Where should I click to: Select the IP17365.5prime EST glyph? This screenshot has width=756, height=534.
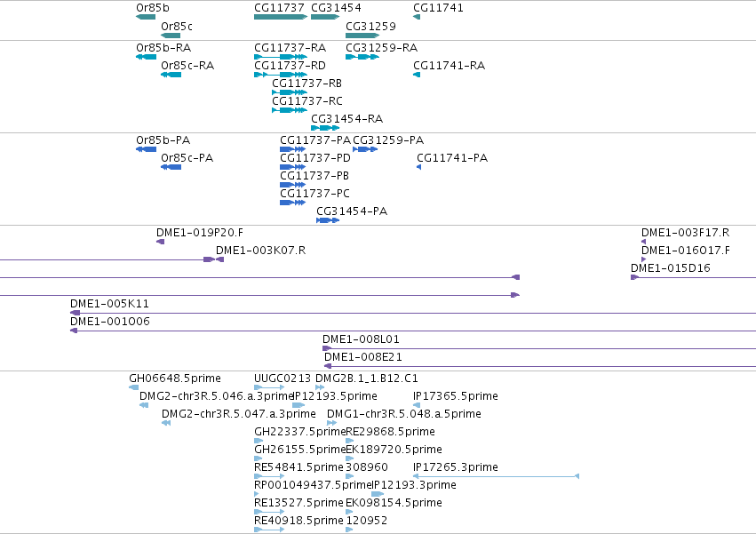pyautogui.click(x=417, y=406)
